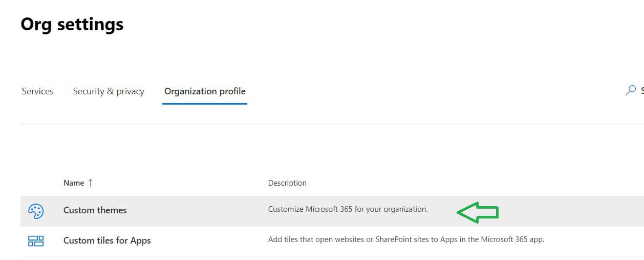Image resolution: width=644 pixels, height=260 pixels.
Task: Open the Security & privacy tab
Action: (109, 91)
